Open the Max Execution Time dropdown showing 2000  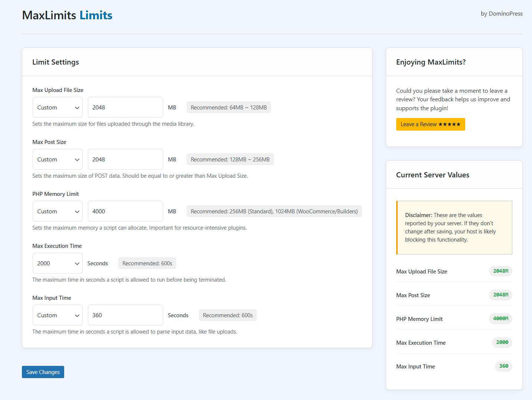tap(58, 263)
